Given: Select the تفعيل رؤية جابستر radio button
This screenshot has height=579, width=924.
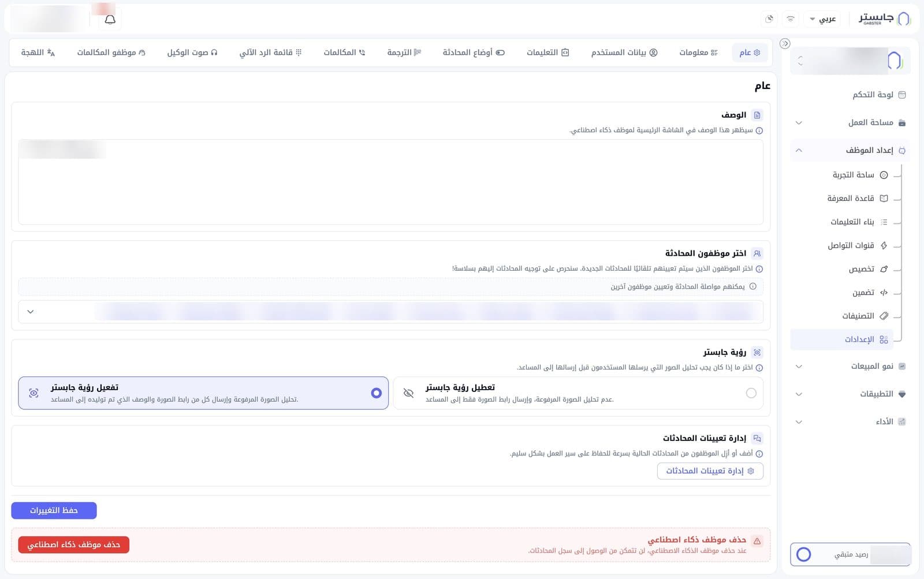Looking at the screenshot, I should point(377,393).
